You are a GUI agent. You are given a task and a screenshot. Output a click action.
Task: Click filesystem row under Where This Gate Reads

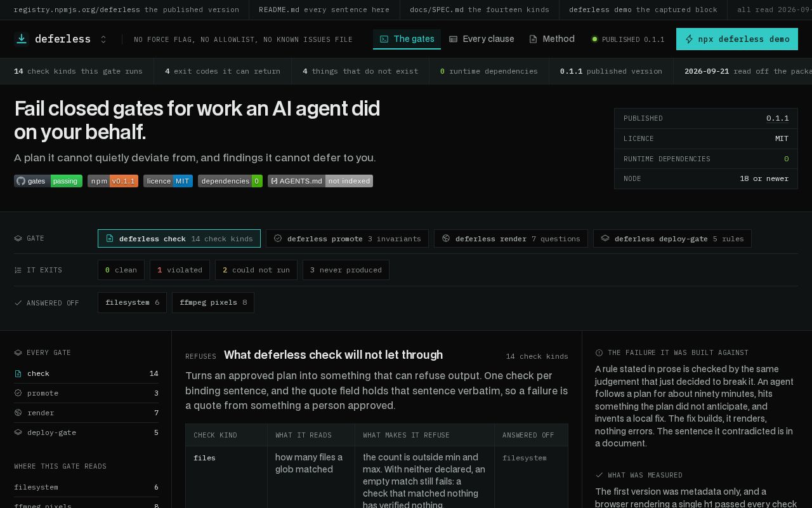(x=86, y=487)
